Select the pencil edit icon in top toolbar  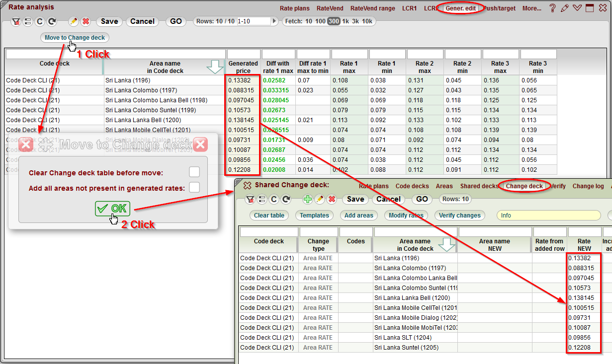(x=74, y=22)
